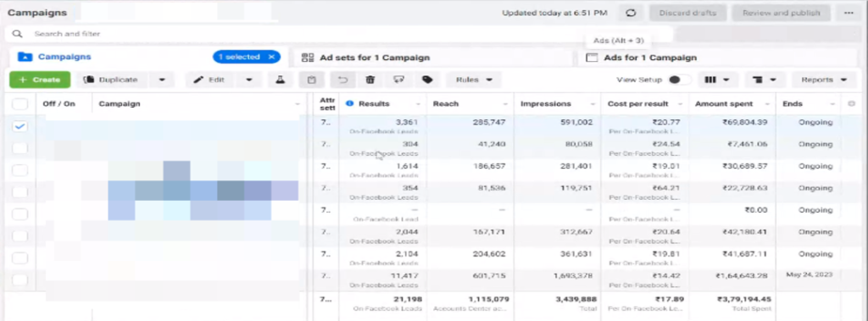Click the green Create button
This screenshot has height=321, width=868.
[40, 80]
